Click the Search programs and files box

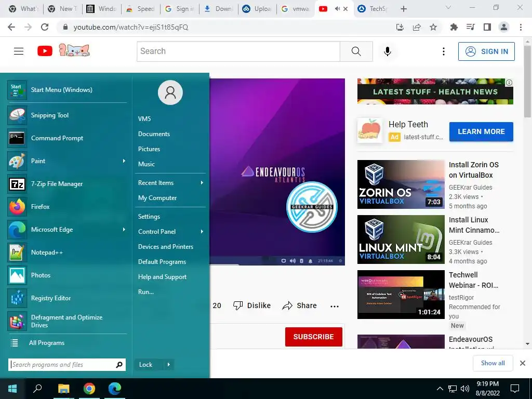(x=67, y=365)
